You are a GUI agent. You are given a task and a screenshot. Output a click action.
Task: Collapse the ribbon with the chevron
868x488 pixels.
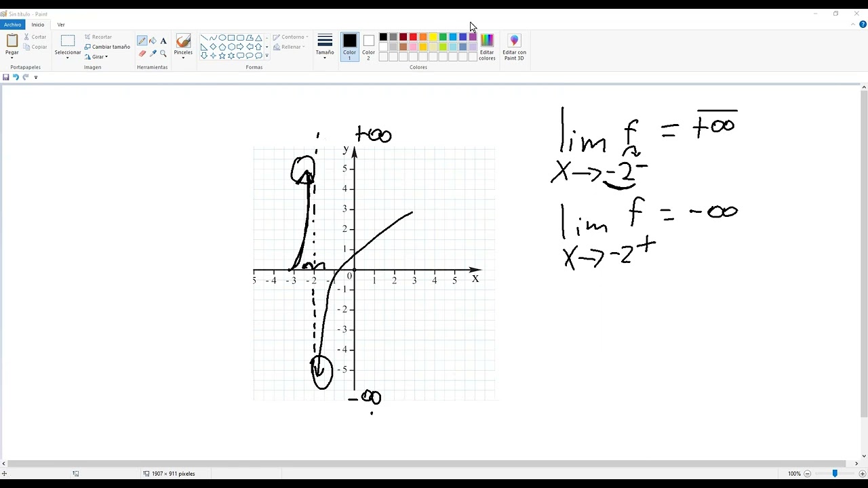click(x=853, y=24)
